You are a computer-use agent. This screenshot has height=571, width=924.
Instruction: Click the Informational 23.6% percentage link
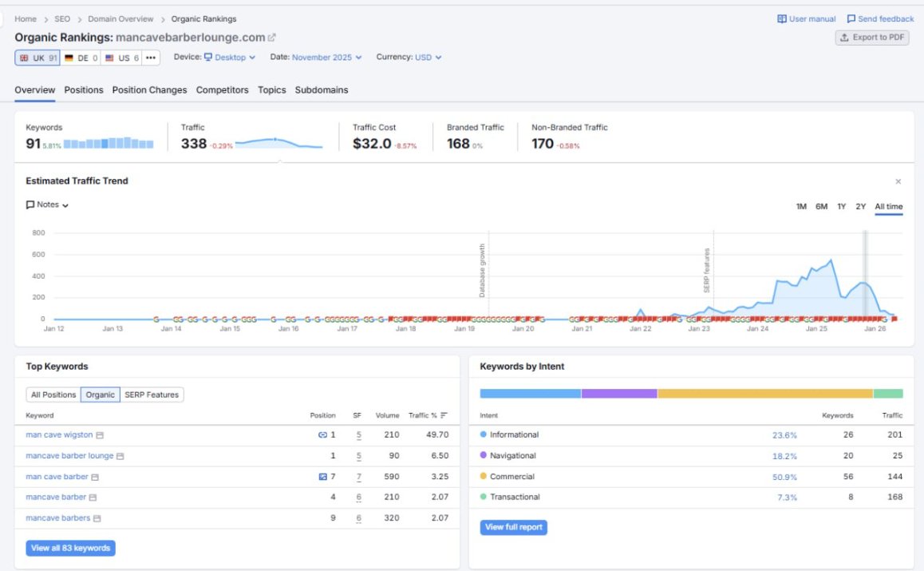(784, 435)
